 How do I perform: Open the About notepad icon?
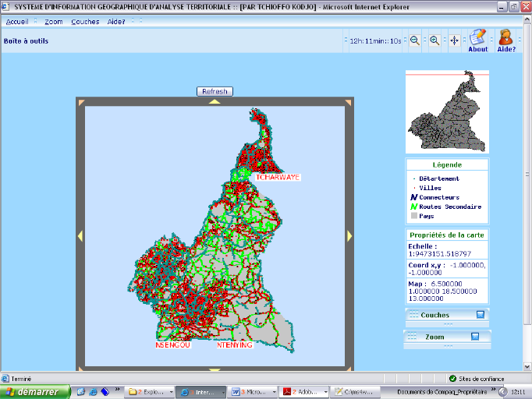click(478, 39)
